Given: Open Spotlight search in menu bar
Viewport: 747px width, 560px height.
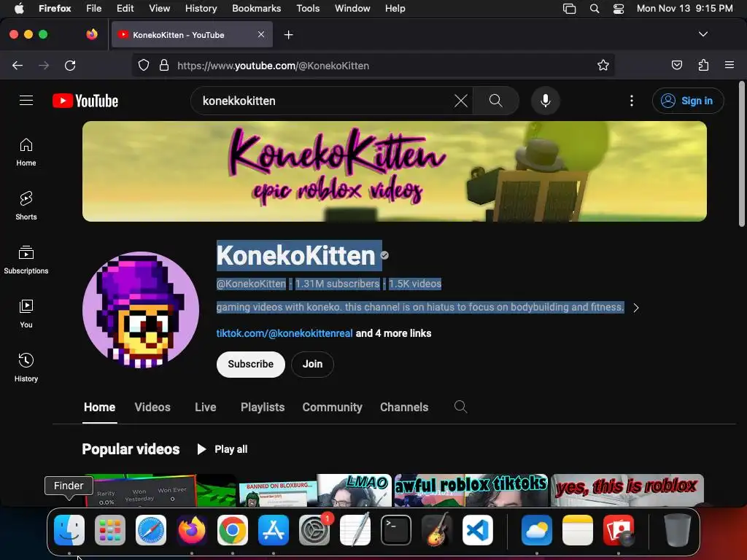Looking at the screenshot, I should coord(594,8).
